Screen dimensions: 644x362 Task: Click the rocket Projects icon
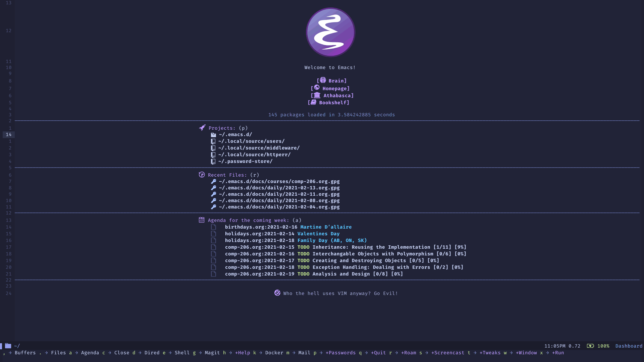click(202, 128)
